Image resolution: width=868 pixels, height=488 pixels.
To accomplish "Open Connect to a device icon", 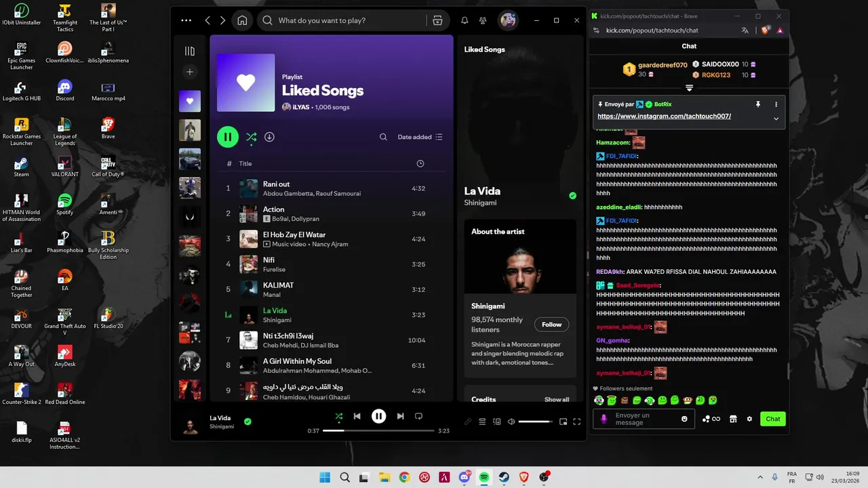I will coord(497,422).
